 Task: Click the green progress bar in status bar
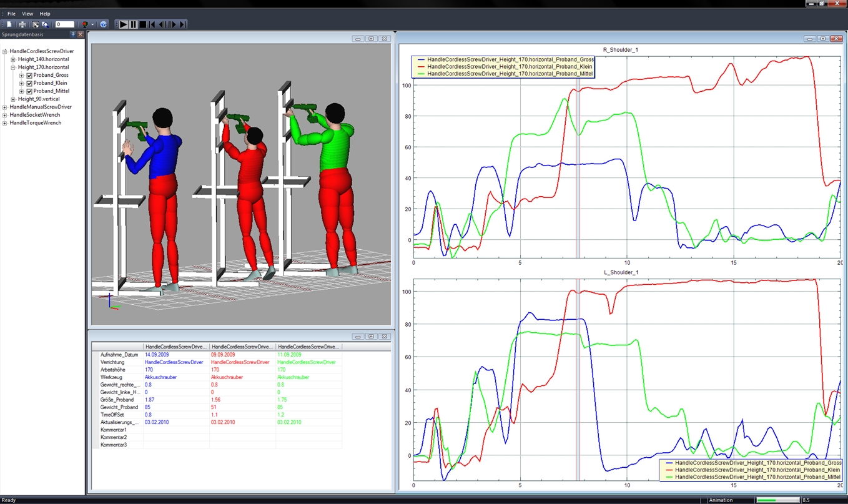point(777,500)
